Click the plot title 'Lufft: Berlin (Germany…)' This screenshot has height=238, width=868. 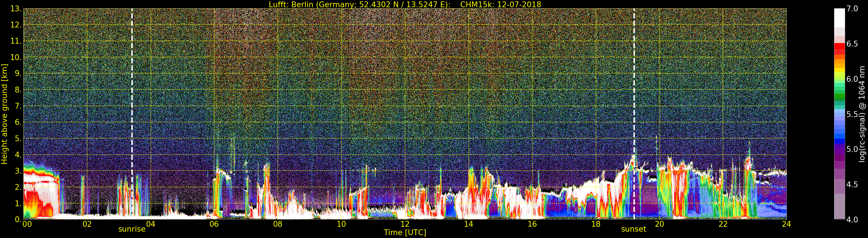click(360, 4)
